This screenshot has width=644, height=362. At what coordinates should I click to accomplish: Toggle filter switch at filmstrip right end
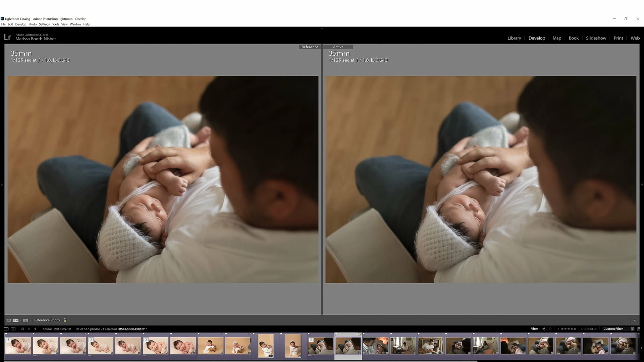638,329
